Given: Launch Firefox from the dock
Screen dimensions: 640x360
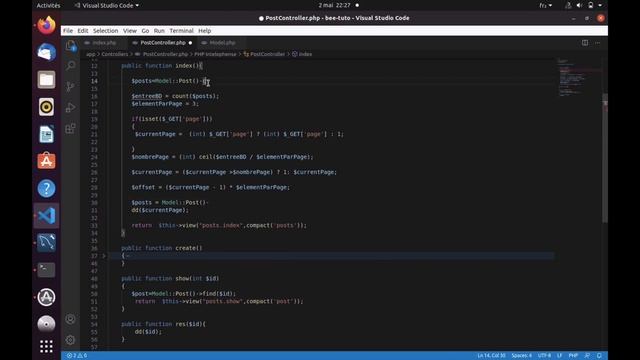Looking at the screenshot, I should (47, 25).
